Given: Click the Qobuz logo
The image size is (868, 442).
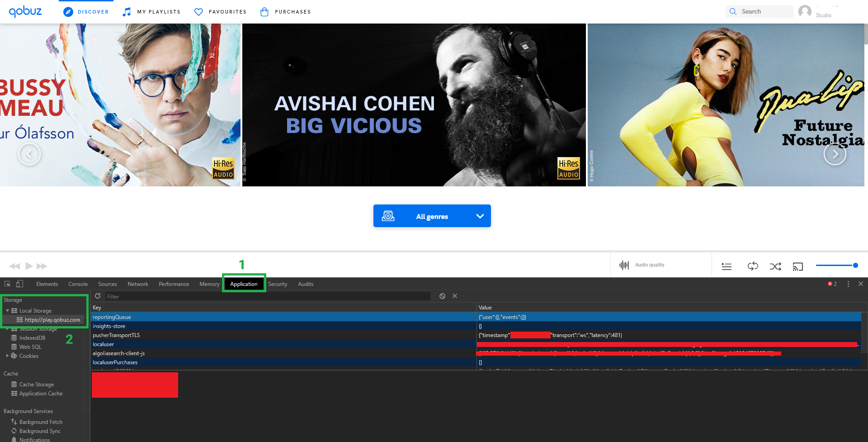Looking at the screenshot, I should (25, 11).
